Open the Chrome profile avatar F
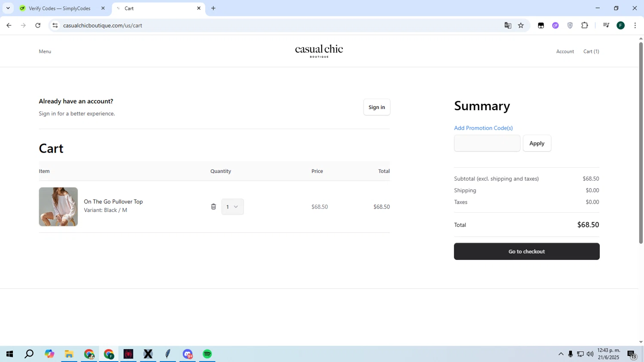This screenshot has height=362, width=644. 621,25
